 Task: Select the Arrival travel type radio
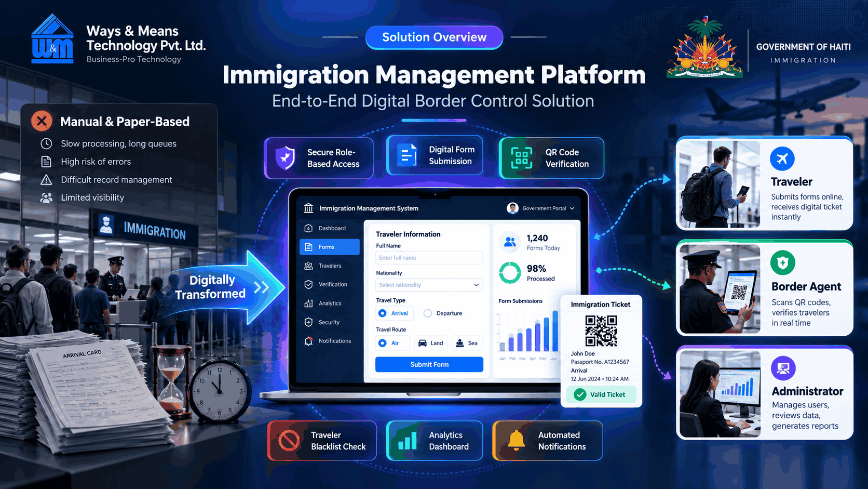pyautogui.click(x=383, y=313)
